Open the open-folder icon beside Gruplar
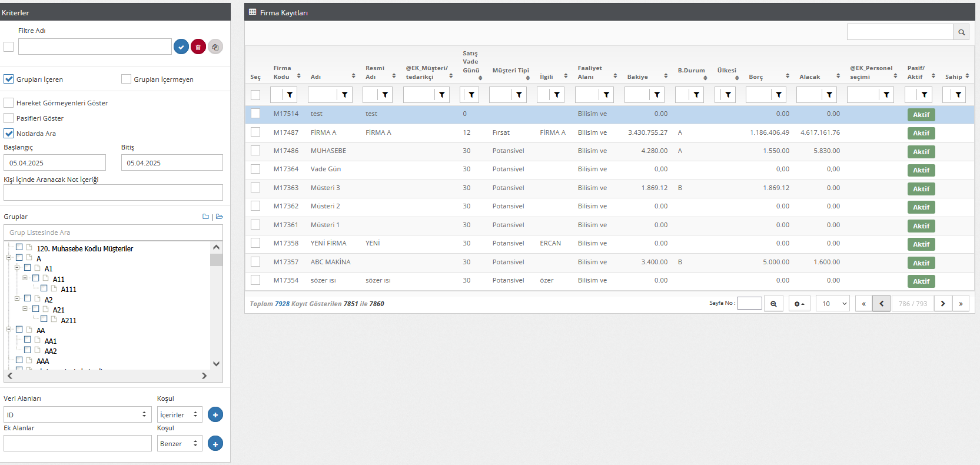980x465 pixels. tap(220, 217)
